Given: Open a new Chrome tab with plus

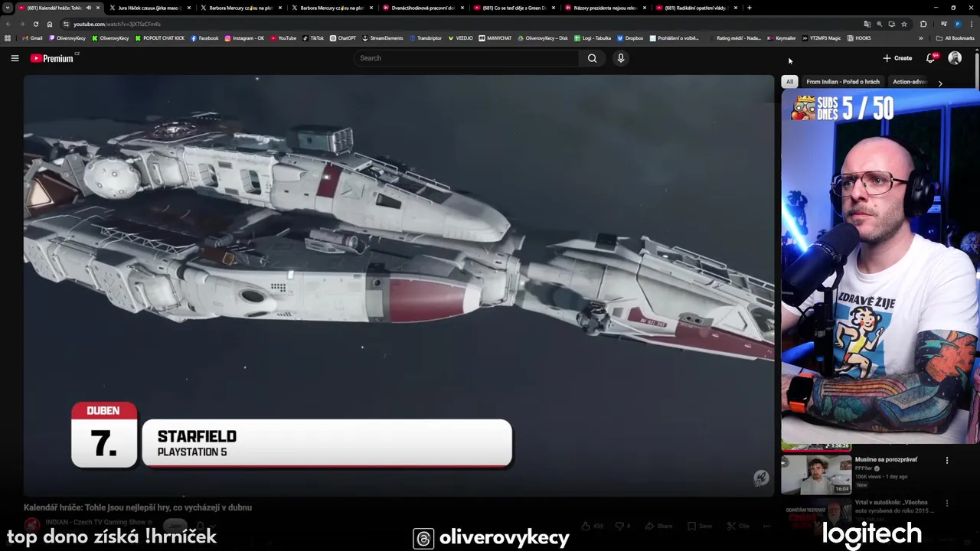Looking at the screenshot, I should point(749,8).
